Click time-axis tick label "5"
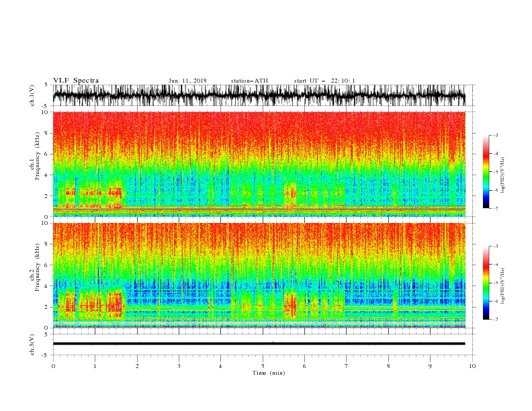 [263, 366]
